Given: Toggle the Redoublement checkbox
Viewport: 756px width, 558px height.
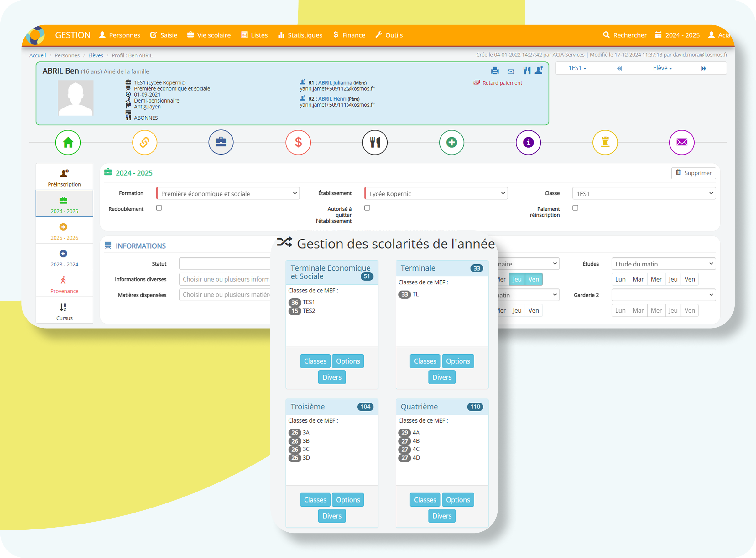Looking at the screenshot, I should 159,208.
